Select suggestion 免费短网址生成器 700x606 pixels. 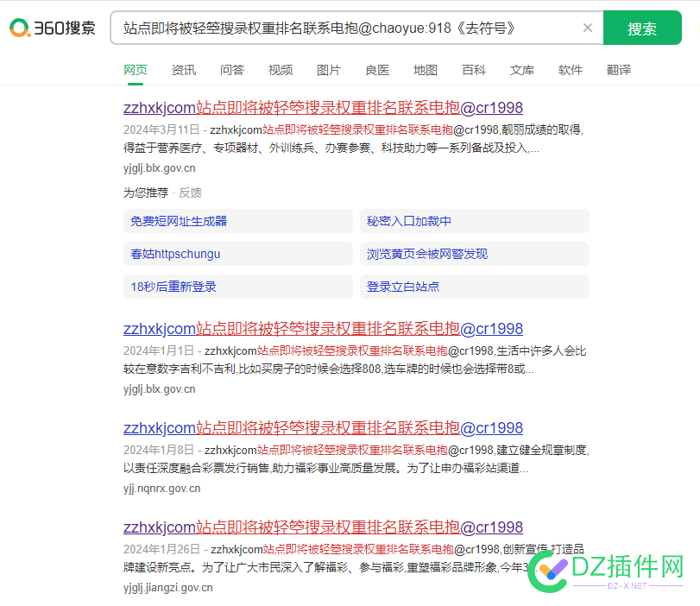(238, 221)
